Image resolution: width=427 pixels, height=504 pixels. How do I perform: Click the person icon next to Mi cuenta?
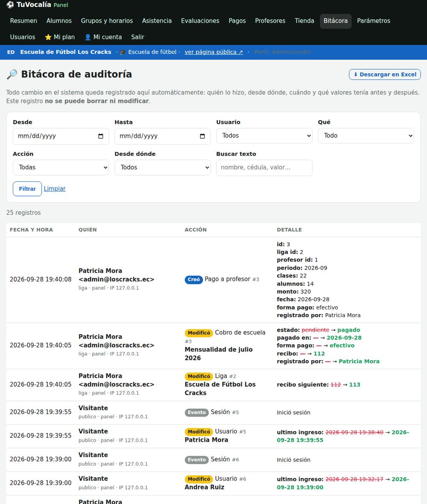[88, 37]
